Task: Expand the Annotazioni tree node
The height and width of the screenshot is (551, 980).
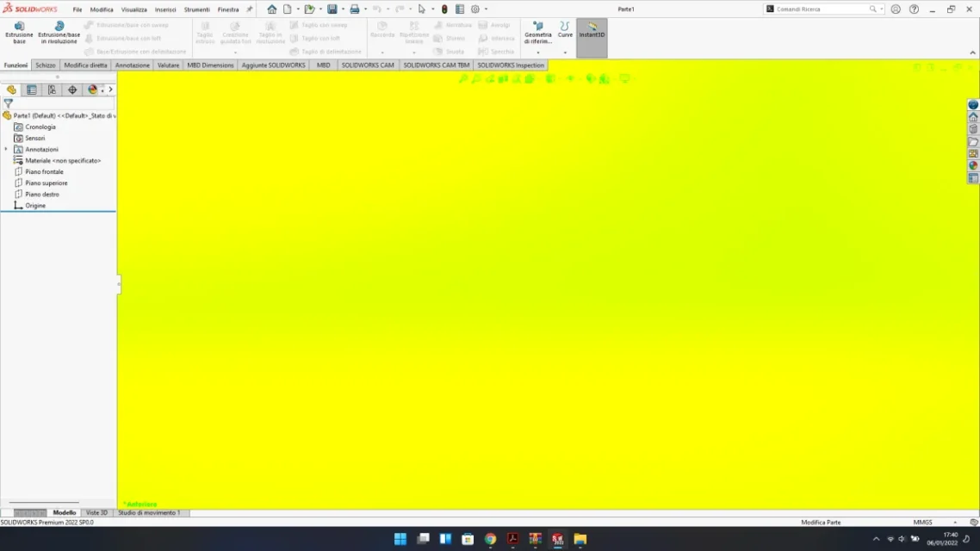Action: (6, 149)
